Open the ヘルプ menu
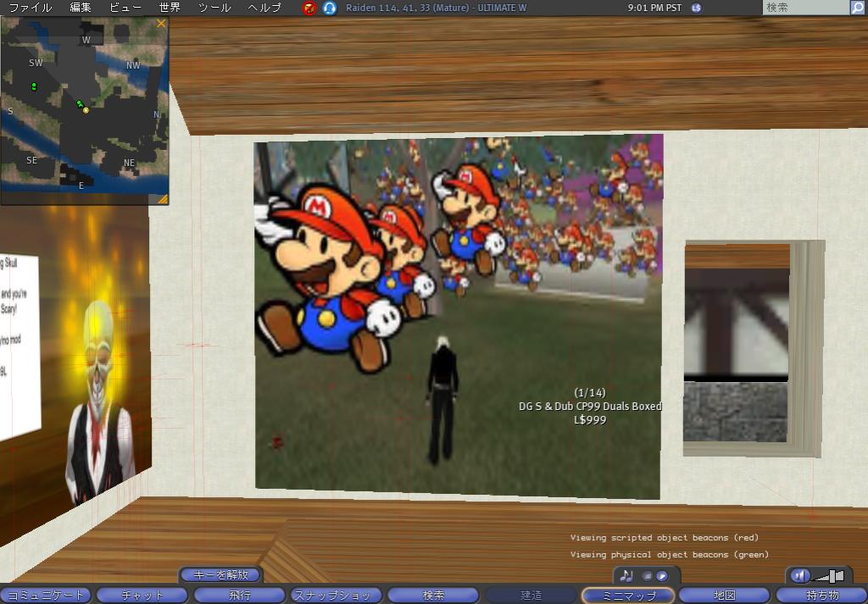Image resolution: width=868 pixels, height=604 pixels. point(264,8)
